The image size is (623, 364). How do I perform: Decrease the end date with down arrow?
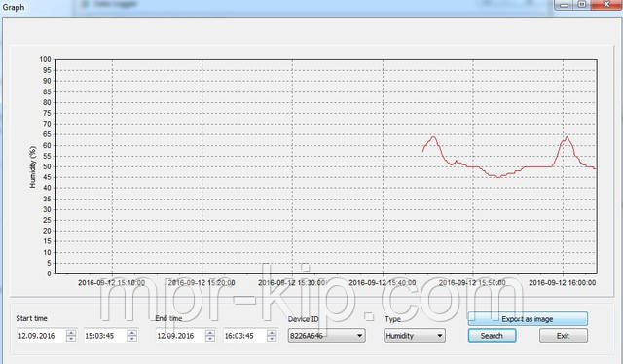pos(210,339)
